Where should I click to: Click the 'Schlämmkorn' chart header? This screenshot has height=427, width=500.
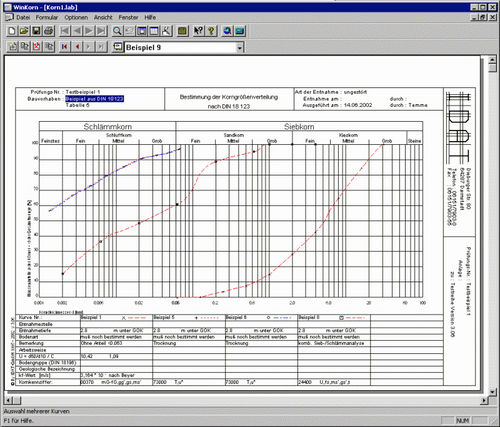108,127
